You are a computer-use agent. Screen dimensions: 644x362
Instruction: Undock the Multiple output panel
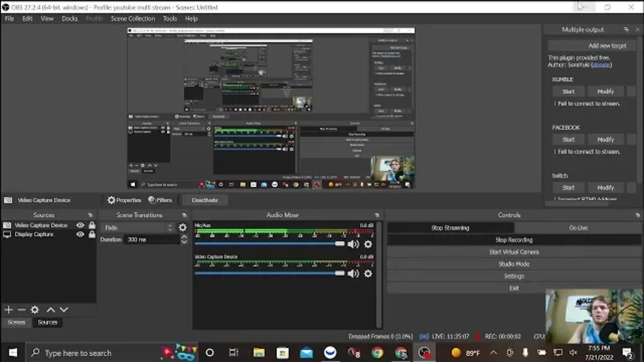[x=626, y=30]
